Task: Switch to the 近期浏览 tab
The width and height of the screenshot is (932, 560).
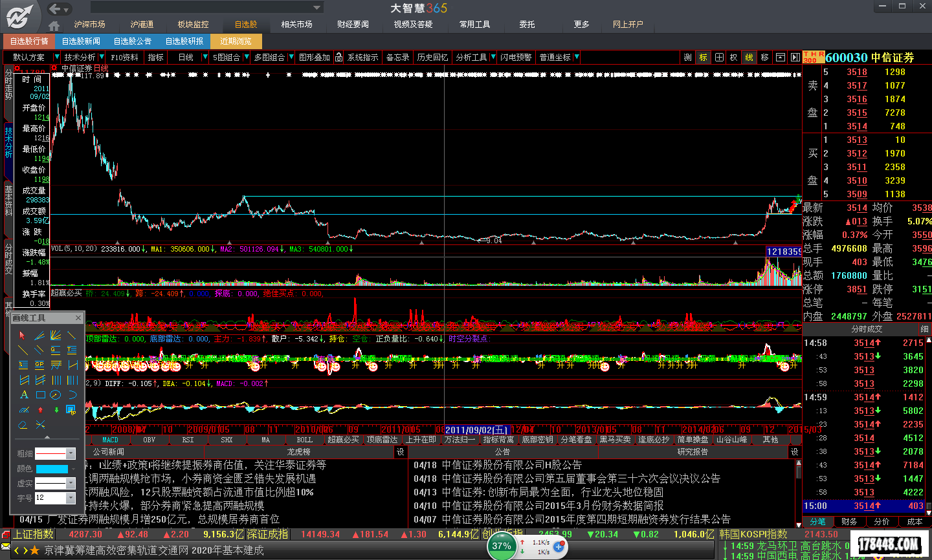Action: coord(236,41)
